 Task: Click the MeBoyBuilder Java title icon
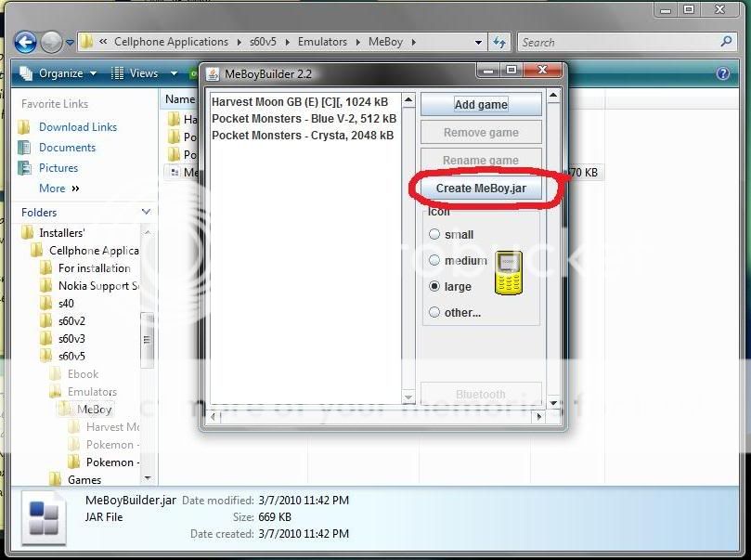tap(213, 74)
